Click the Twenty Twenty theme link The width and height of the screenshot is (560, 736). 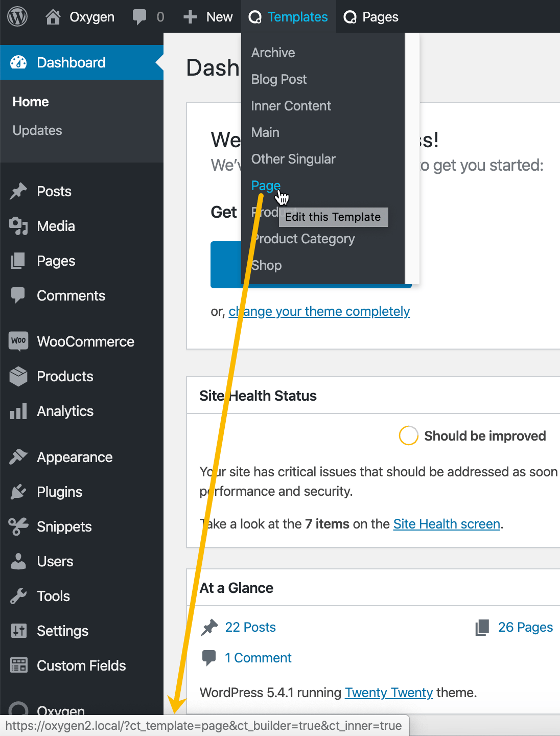[389, 693]
